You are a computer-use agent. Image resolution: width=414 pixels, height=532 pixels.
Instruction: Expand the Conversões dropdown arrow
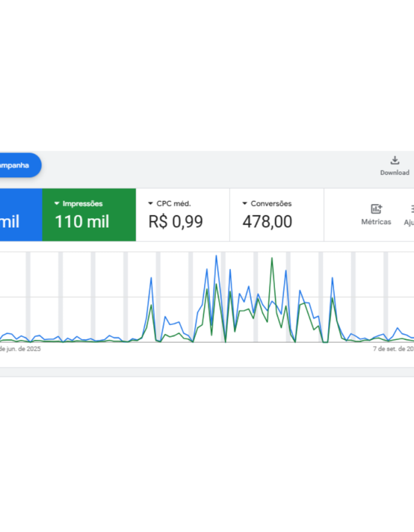pos(245,203)
